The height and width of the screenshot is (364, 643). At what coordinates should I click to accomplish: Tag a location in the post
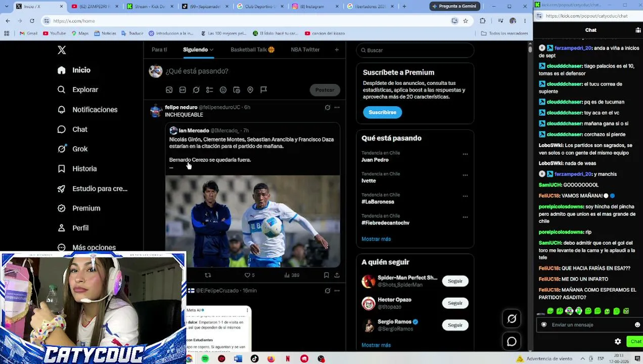(x=250, y=90)
